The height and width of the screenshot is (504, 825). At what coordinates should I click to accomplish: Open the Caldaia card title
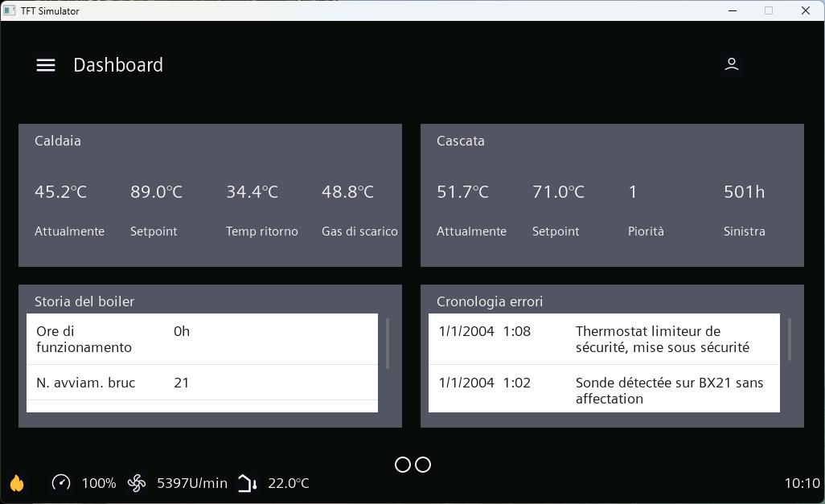pos(58,141)
